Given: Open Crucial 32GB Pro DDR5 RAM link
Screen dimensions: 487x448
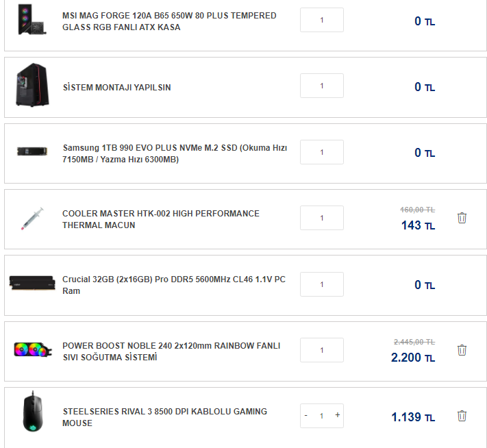Looking at the screenshot, I should coord(174,285).
